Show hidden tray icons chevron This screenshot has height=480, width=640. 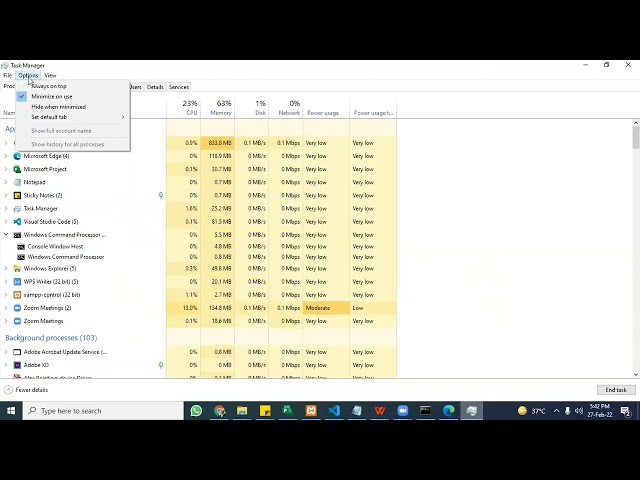coord(556,411)
